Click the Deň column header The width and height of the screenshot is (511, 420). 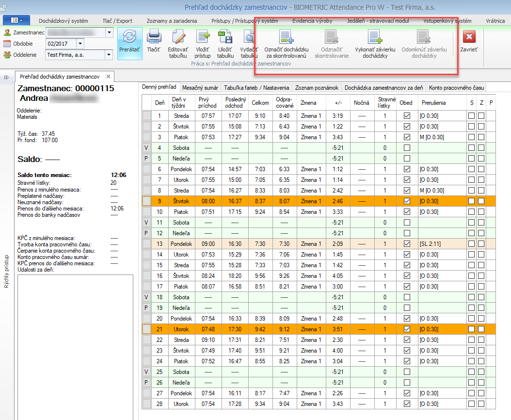click(x=160, y=103)
